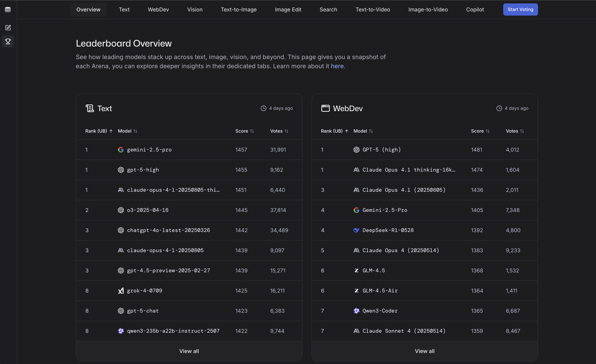Click the new chat edit icon
This screenshot has height=364, width=596.
(x=8, y=28)
